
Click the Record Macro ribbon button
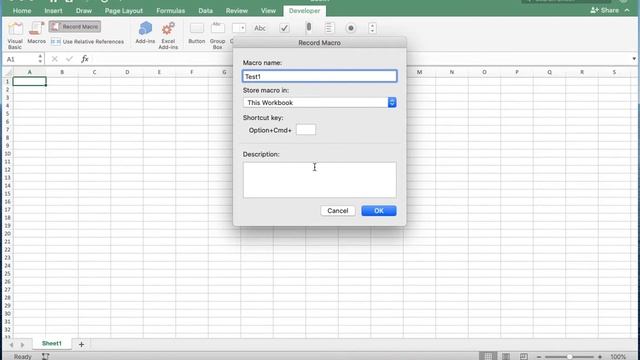point(75,27)
